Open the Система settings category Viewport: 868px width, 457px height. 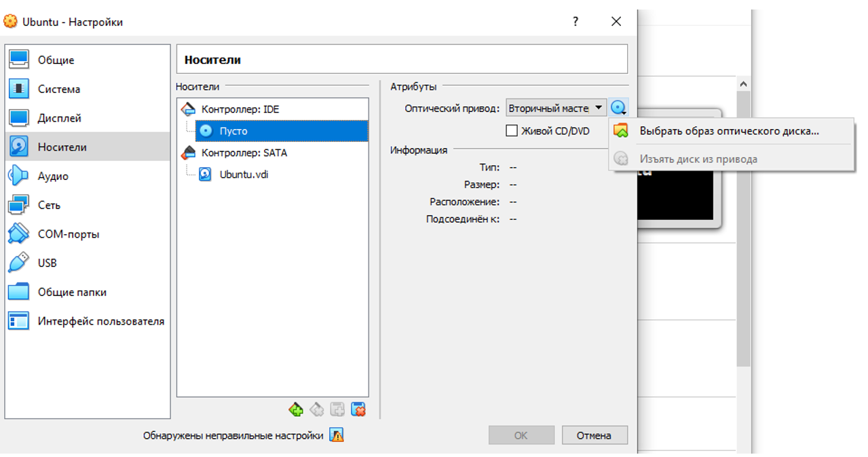[87, 89]
